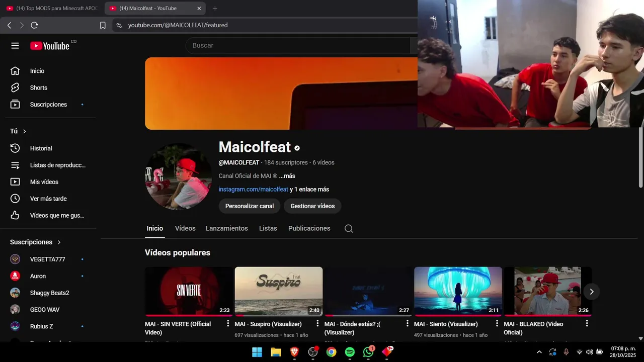
Task: Open the volume control in system tray
Action: tap(589, 352)
